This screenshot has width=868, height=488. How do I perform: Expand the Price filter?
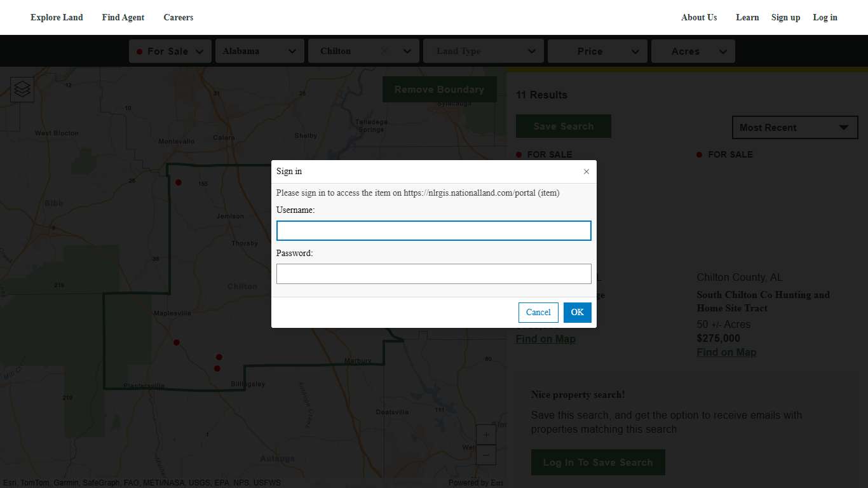[x=597, y=51]
